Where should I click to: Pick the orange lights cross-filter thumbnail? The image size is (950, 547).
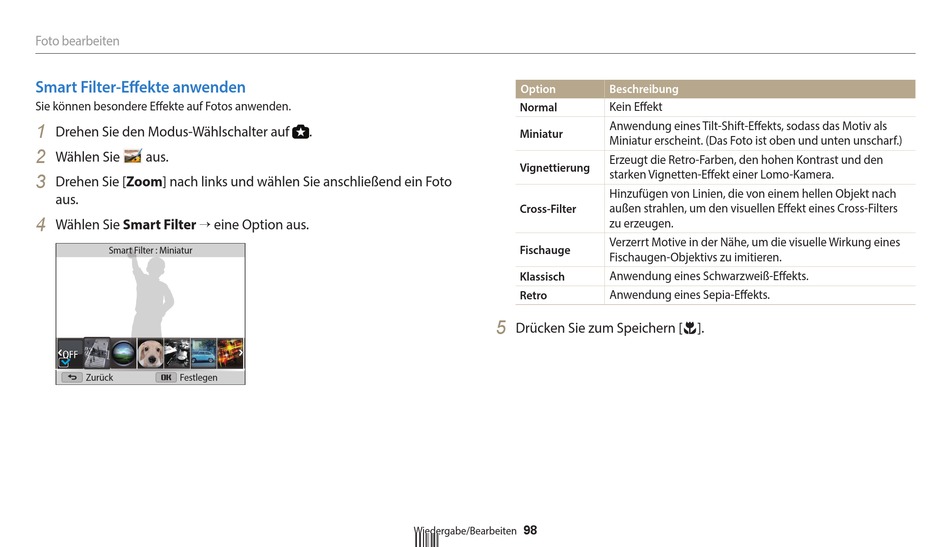coord(230,353)
